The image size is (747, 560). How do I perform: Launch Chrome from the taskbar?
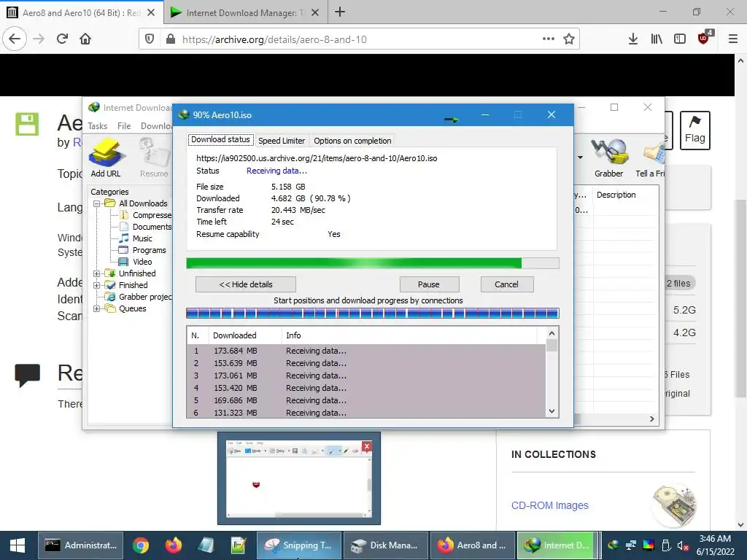141,545
